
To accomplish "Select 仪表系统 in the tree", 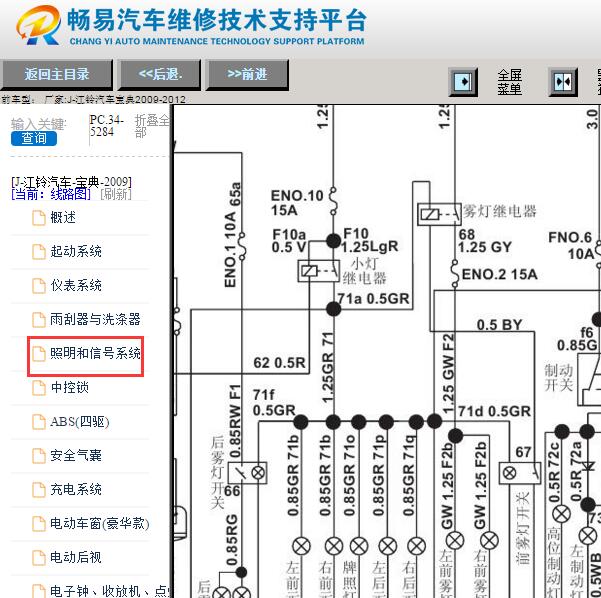I will (76, 286).
